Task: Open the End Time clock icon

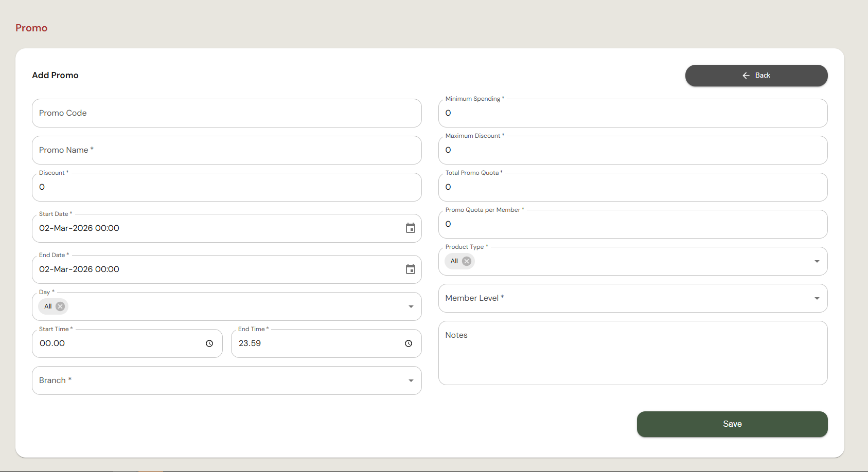Action: (409, 343)
